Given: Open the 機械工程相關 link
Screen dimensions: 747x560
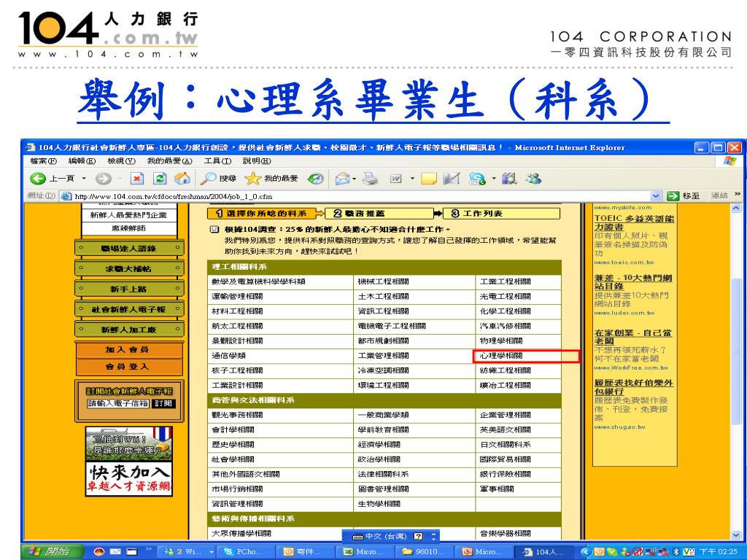Looking at the screenshot, I should click(384, 281).
